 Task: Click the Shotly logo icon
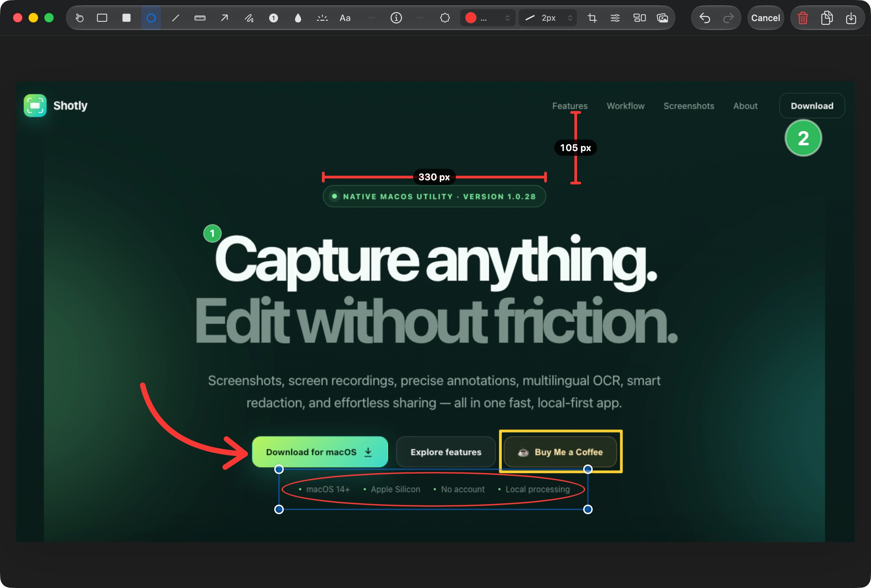click(35, 105)
